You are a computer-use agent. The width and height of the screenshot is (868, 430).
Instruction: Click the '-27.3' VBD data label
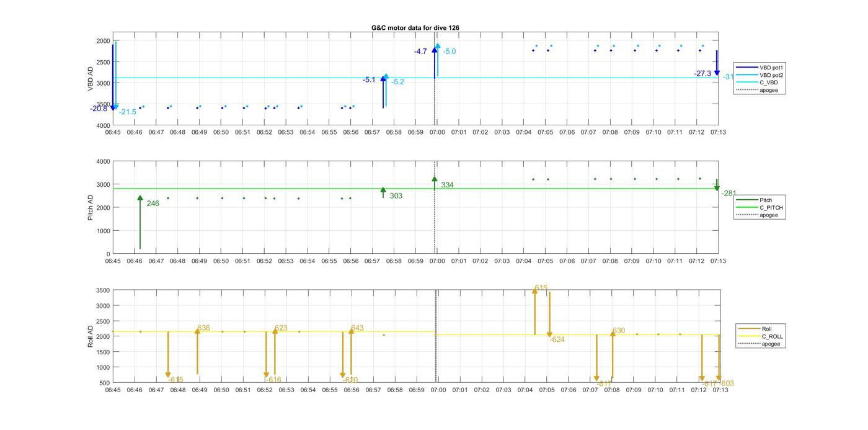[702, 73]
